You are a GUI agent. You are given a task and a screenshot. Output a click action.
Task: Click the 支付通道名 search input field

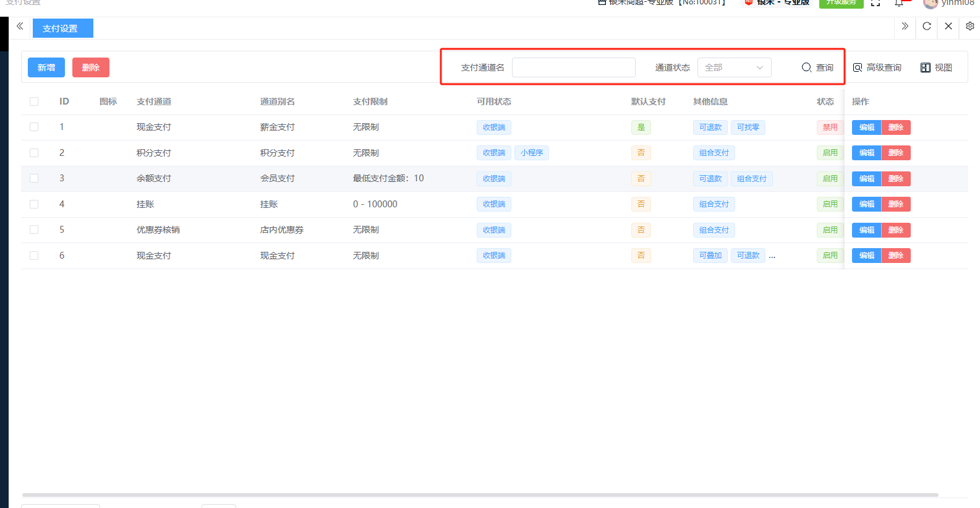tap(573, 67)
